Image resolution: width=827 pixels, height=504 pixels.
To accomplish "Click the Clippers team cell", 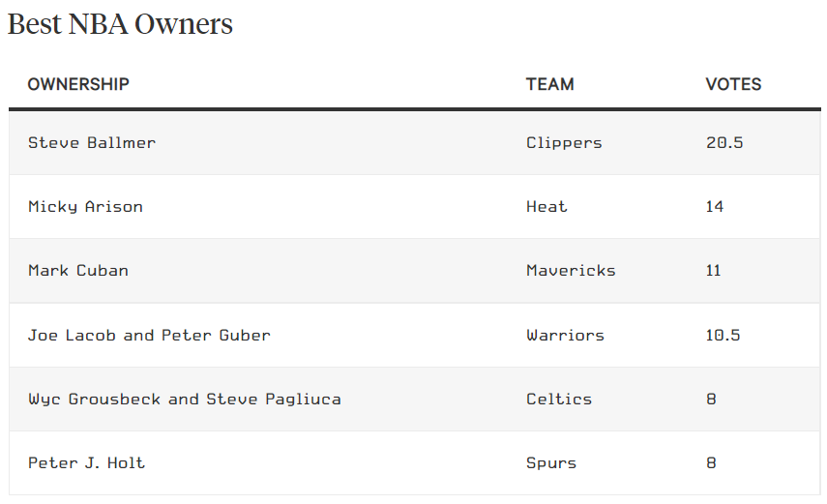I will (x=564, y=143).
